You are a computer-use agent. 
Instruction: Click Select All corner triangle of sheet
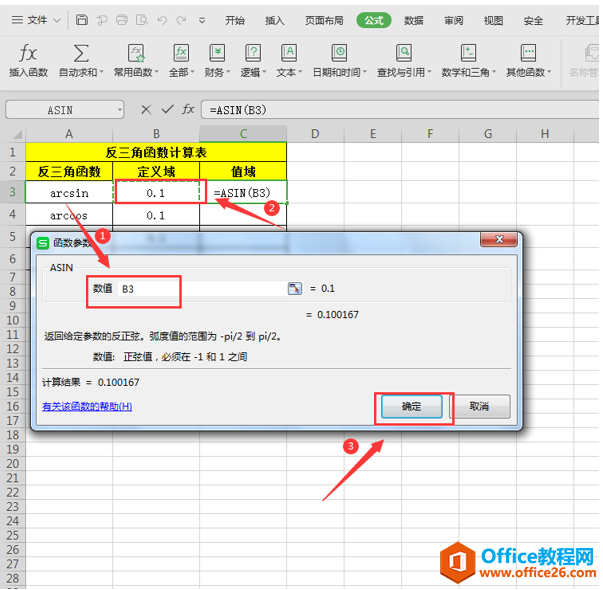16,134
